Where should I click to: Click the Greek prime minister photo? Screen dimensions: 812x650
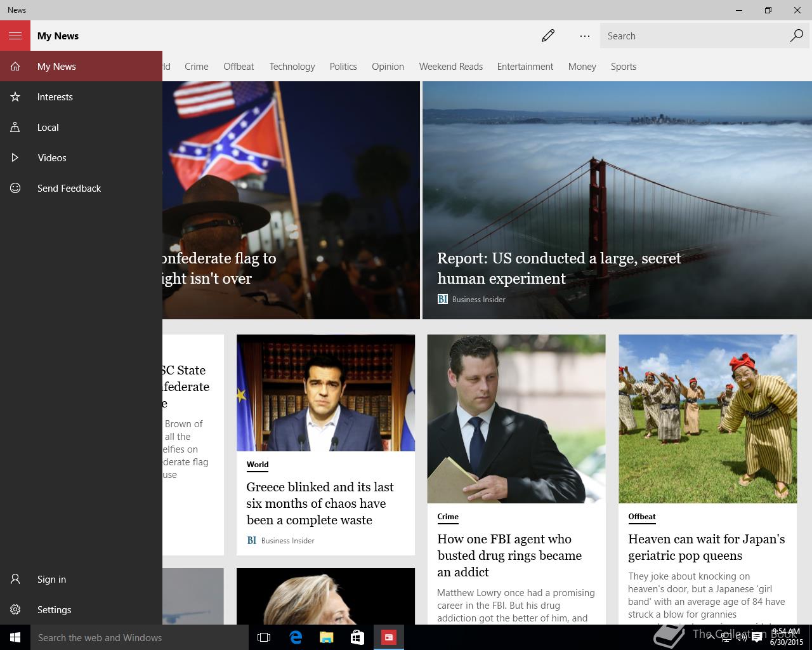click(x=325, y=393)
